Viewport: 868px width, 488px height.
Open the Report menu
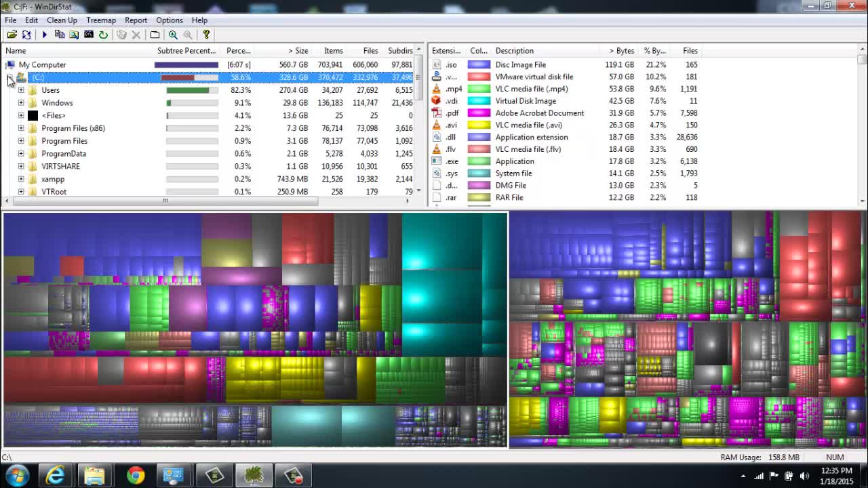[136, 20]
